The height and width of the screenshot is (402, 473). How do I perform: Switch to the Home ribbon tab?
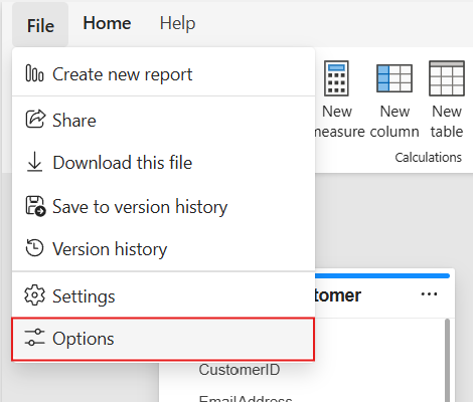coord(107,23)
